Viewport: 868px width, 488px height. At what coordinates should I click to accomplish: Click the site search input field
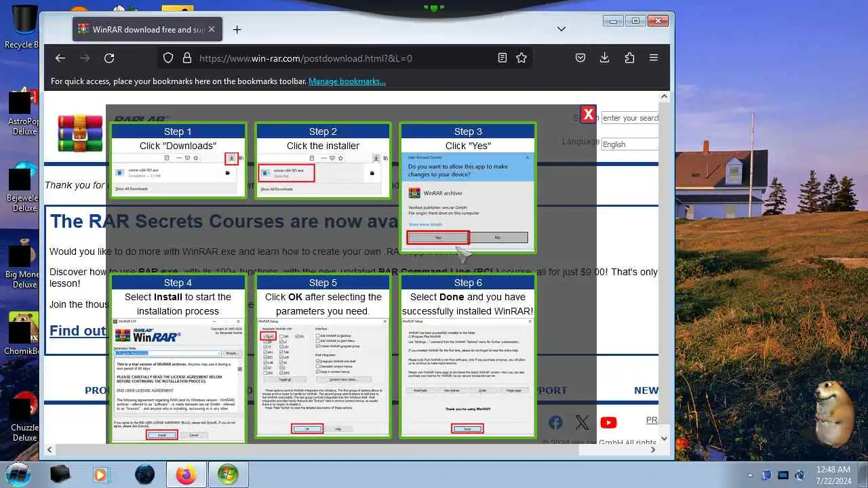[630, 118]
